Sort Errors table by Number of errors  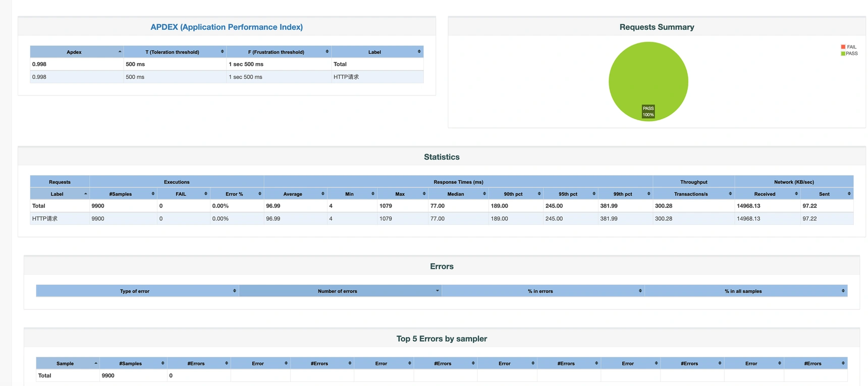click(340, 291)
